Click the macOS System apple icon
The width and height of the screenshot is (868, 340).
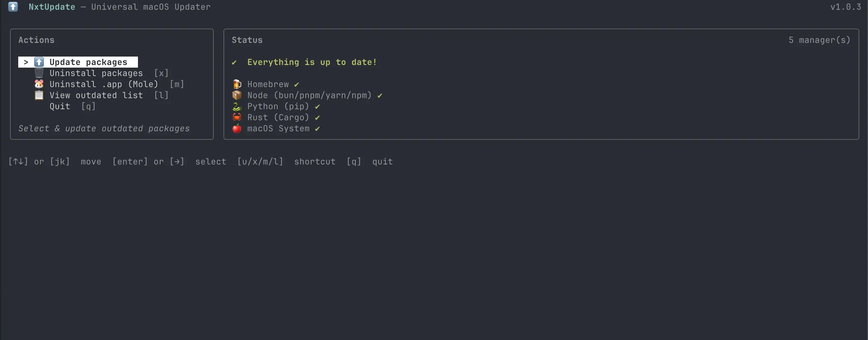point(237,129)
